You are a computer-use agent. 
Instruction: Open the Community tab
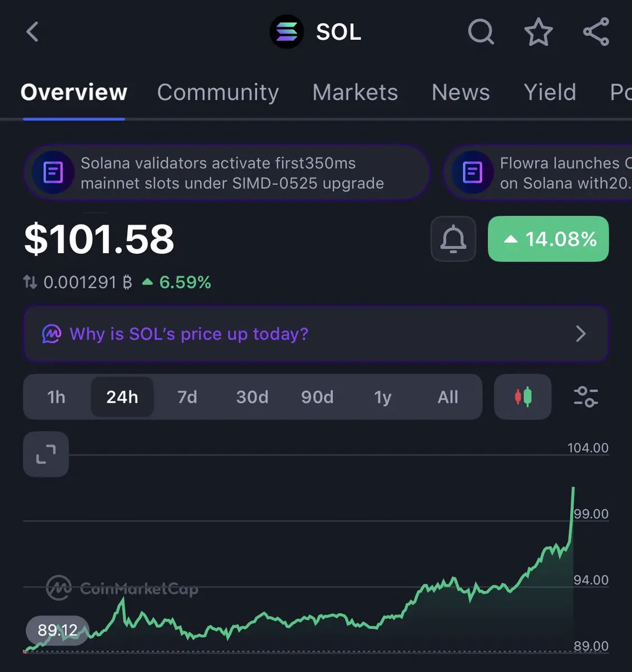pos(218,92)
